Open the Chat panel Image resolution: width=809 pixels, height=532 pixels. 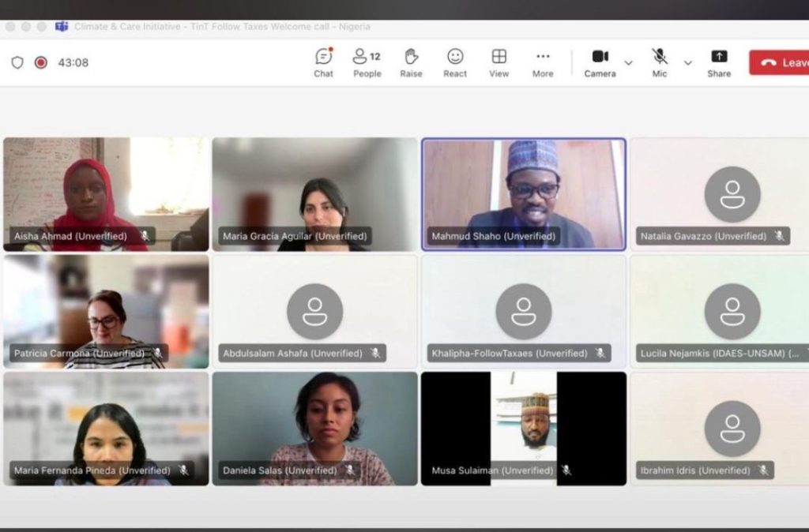[323, 62]
